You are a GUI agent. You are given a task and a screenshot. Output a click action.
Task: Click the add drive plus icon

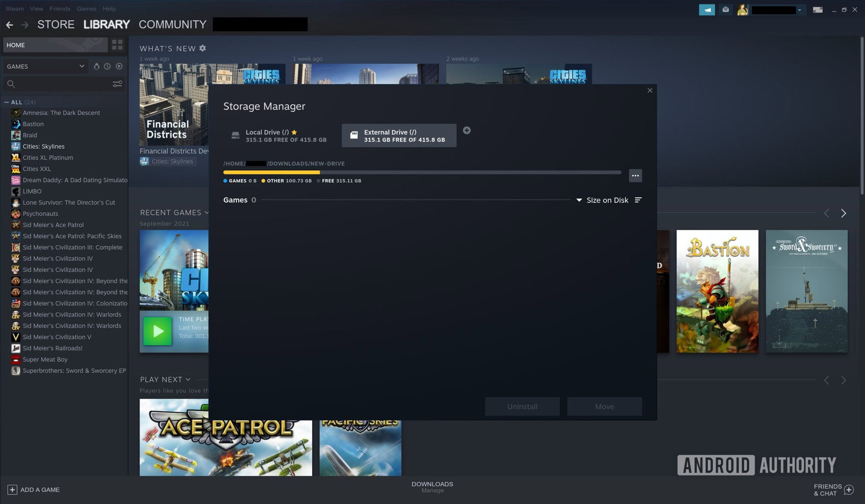(467, 131)
